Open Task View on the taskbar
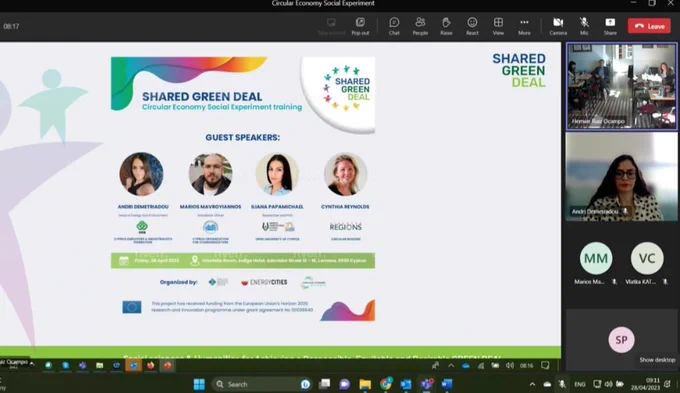680x393 pixels. 324,384
